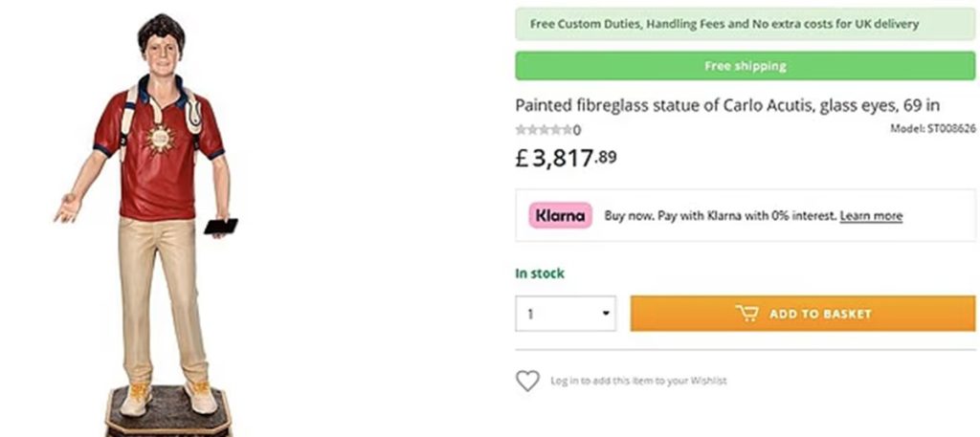Open the quantity dropdown showing 1

[565, 313]
